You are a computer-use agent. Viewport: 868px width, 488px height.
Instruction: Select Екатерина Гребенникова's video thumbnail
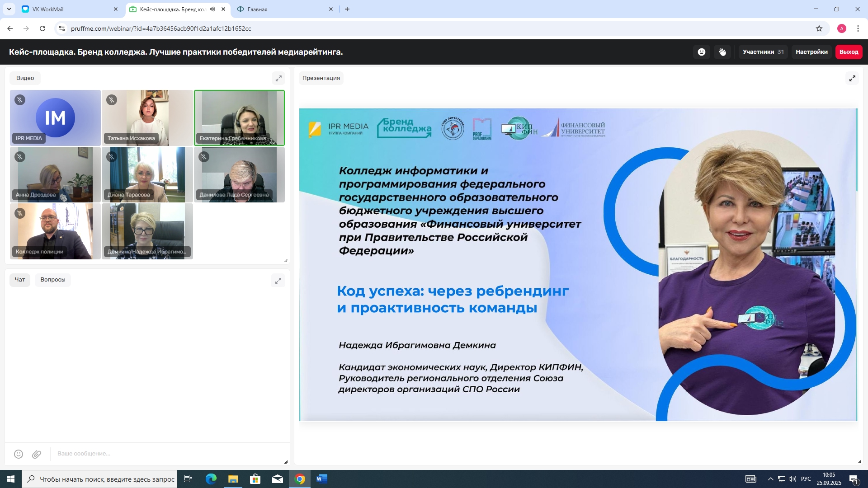(239, 118)
